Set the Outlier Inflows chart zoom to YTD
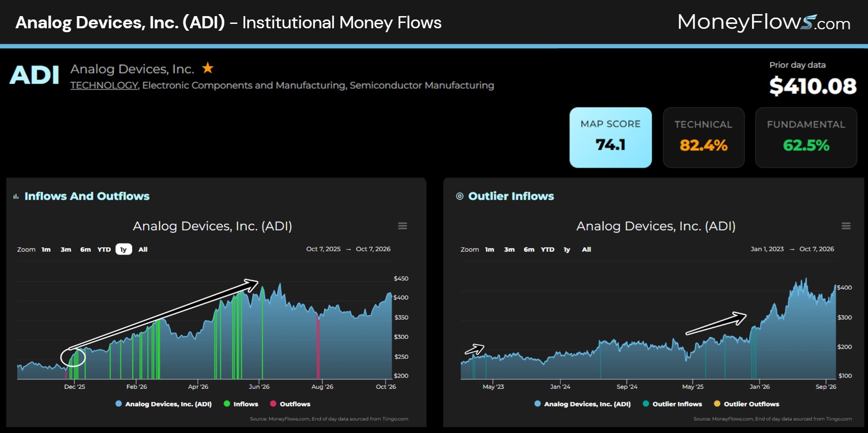Screen dimensions: 868x433 point(548,249)
